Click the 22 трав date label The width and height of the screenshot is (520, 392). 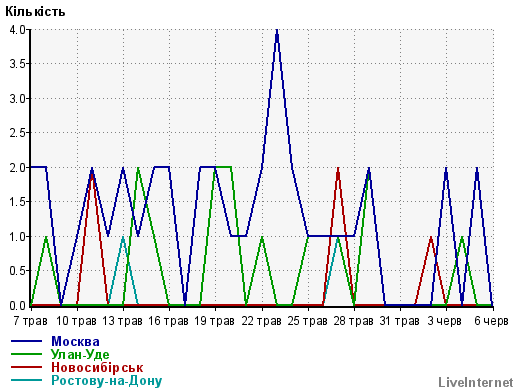[x=262, y=321]
